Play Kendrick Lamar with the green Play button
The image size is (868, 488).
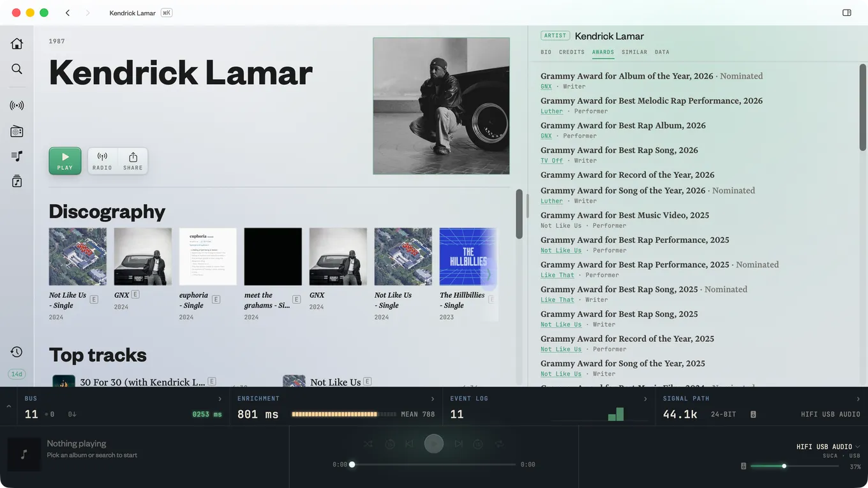click(x=65, y=161)
